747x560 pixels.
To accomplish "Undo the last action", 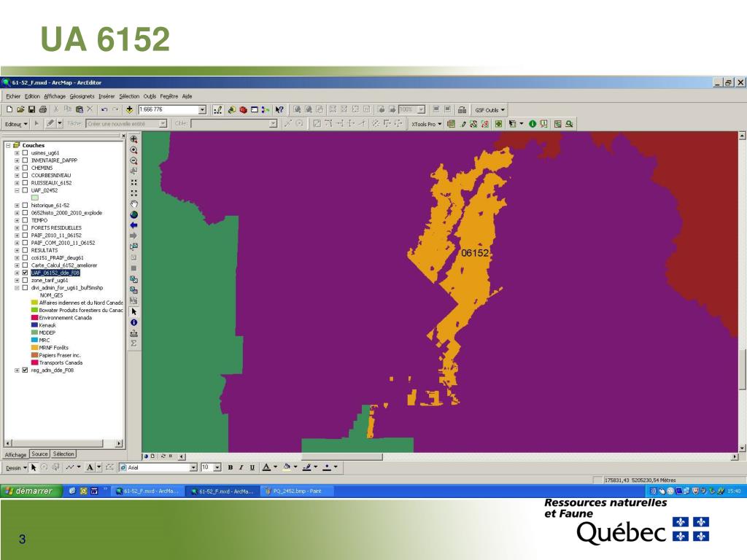I will tap(104, 109).
